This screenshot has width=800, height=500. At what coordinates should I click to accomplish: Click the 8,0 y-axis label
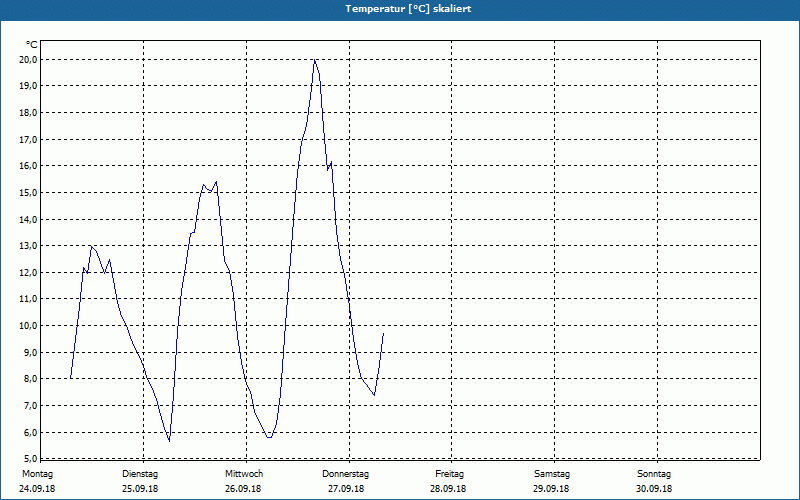click(x=31, y=379)
